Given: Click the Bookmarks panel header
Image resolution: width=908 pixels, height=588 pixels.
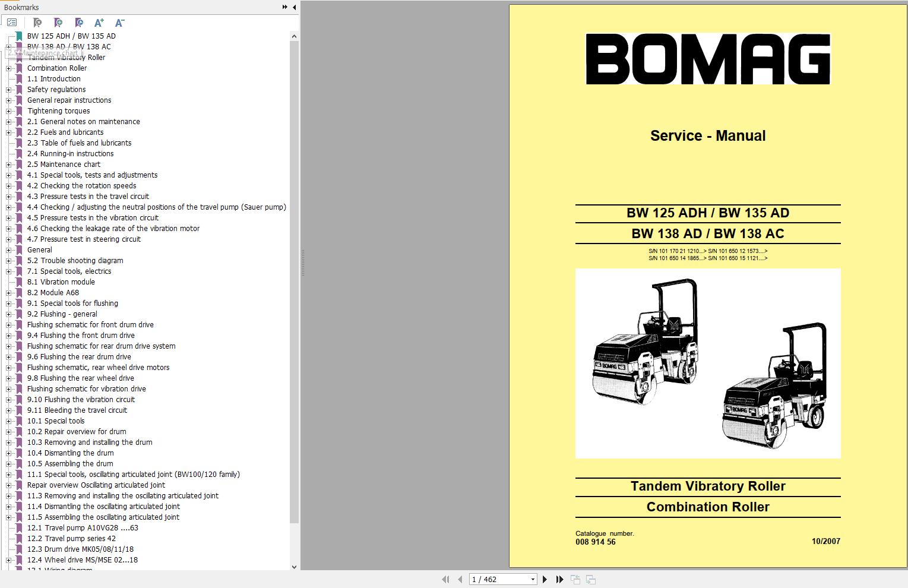Looking at the screenshot, I should tap(21, 7).
